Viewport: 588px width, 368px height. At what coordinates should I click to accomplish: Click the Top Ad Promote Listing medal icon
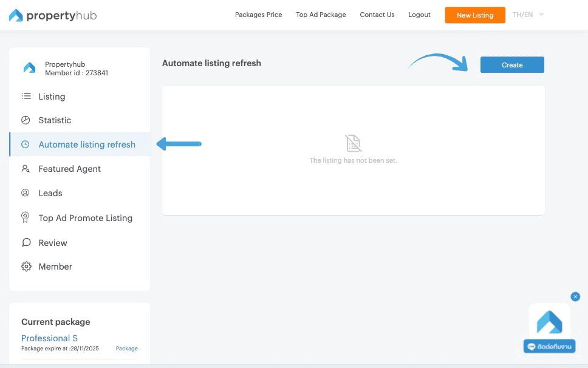coord(25,217)
